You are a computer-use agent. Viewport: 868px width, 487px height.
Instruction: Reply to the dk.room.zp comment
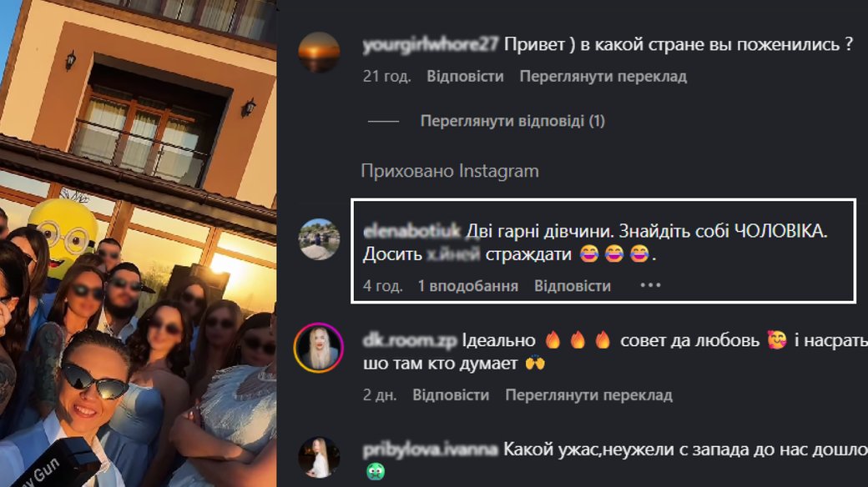451,394
